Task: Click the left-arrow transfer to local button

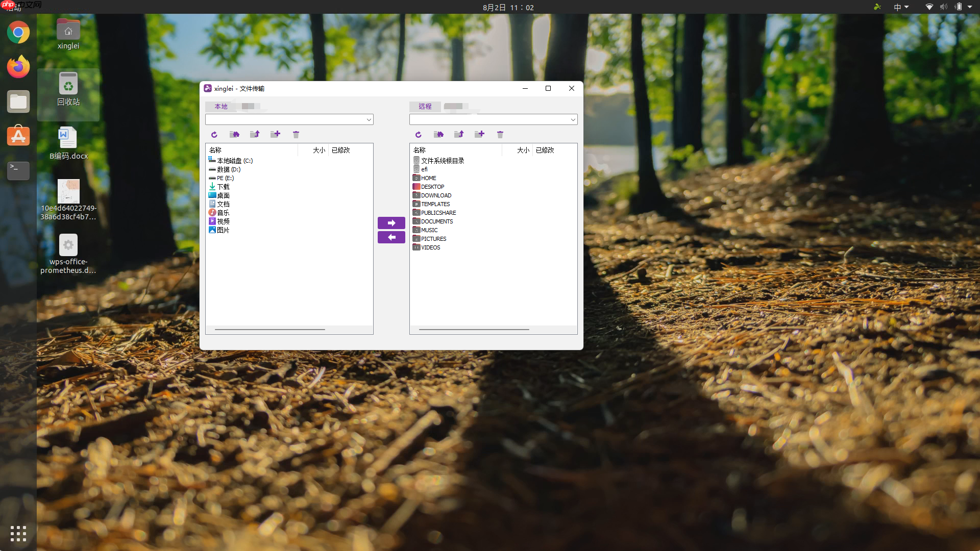Action: tap(391, 237)
